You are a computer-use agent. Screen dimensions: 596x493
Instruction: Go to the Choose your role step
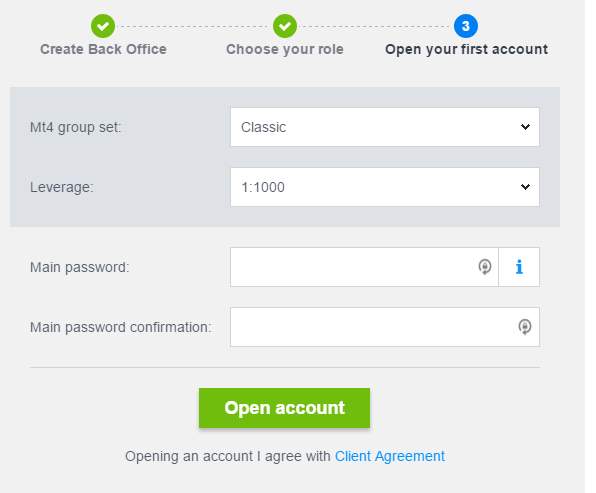click(x=285, y=49)
